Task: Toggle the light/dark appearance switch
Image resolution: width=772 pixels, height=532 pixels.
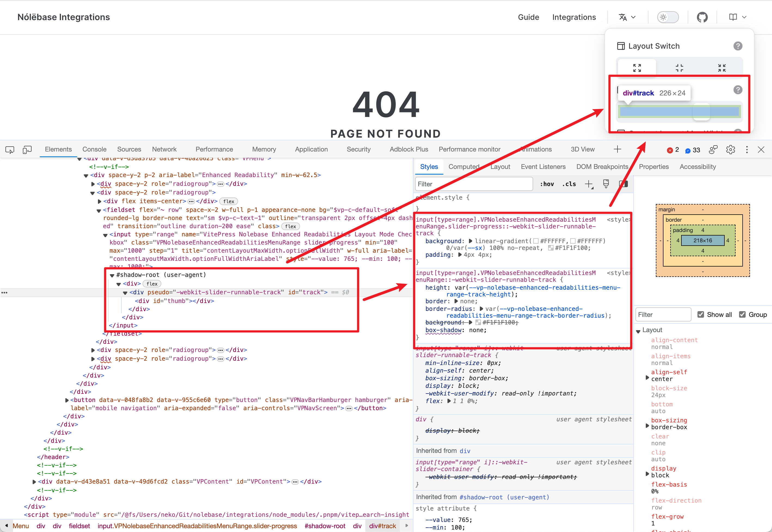Action: 668,17
